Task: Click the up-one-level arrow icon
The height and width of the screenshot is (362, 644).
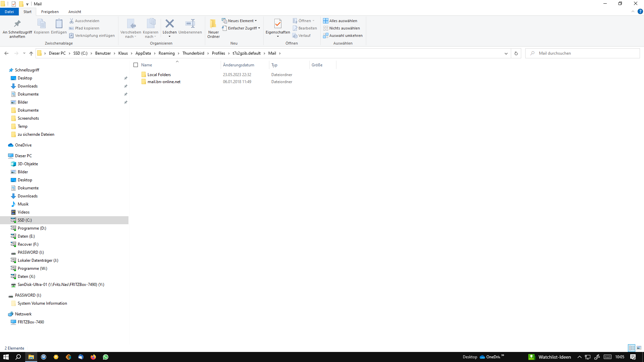Action: 31,53
